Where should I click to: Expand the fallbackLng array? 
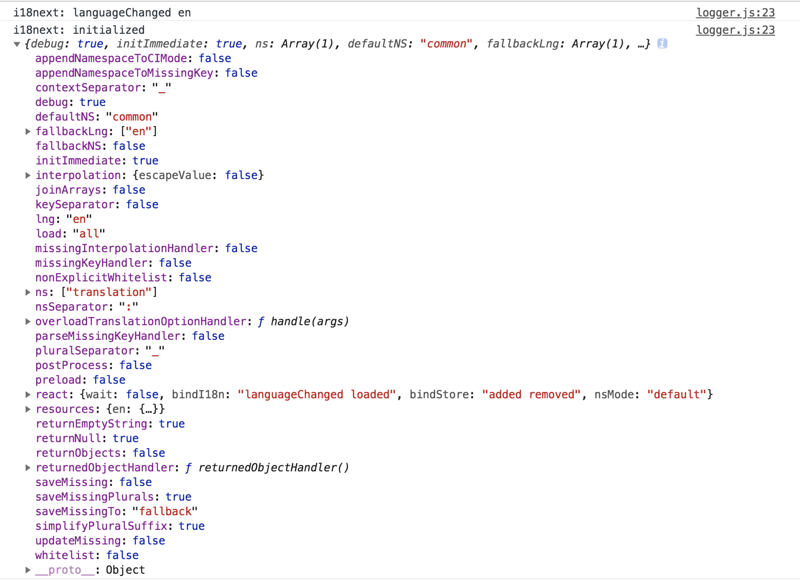click(28, 132)
